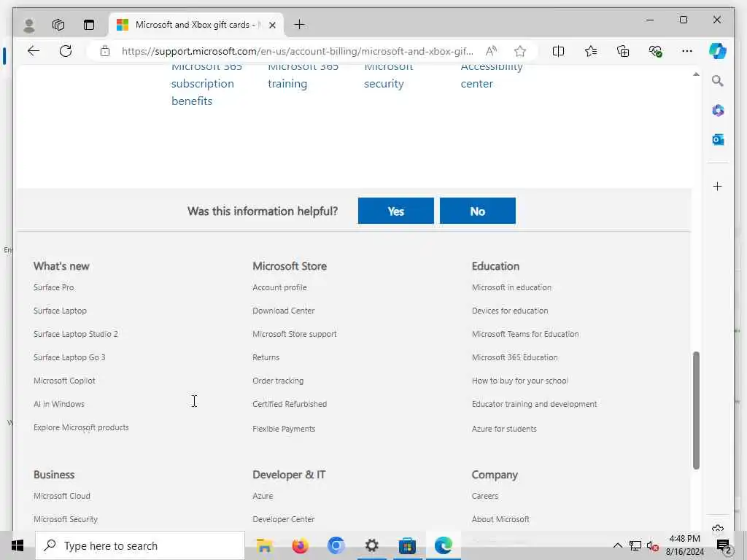Open Certified Refurbished link
Viewport: 747px width, 560px height.
[x=290, y=404]
